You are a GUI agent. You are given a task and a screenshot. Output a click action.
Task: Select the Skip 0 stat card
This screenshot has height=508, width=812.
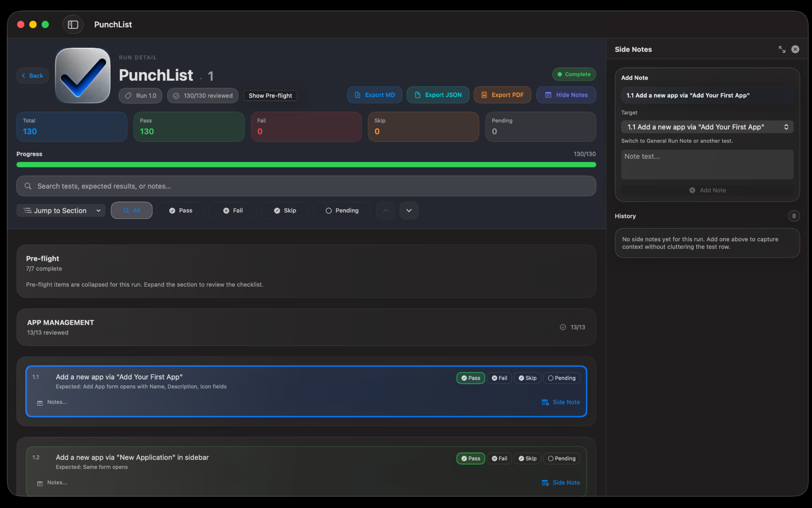pyautogui.click(x=423, y=126)
